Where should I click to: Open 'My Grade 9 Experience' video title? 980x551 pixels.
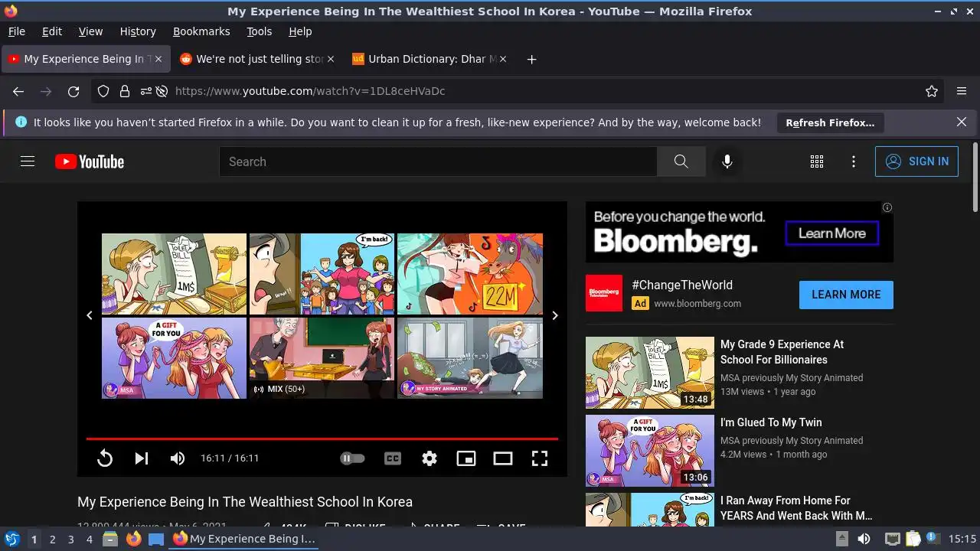click(x=782, y=352)
